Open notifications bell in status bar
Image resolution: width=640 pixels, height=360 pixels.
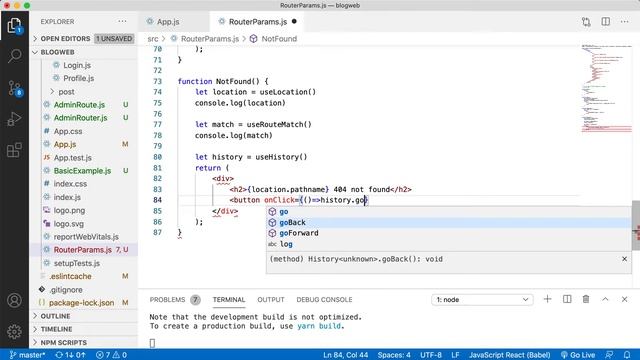[x=627, y=355]
